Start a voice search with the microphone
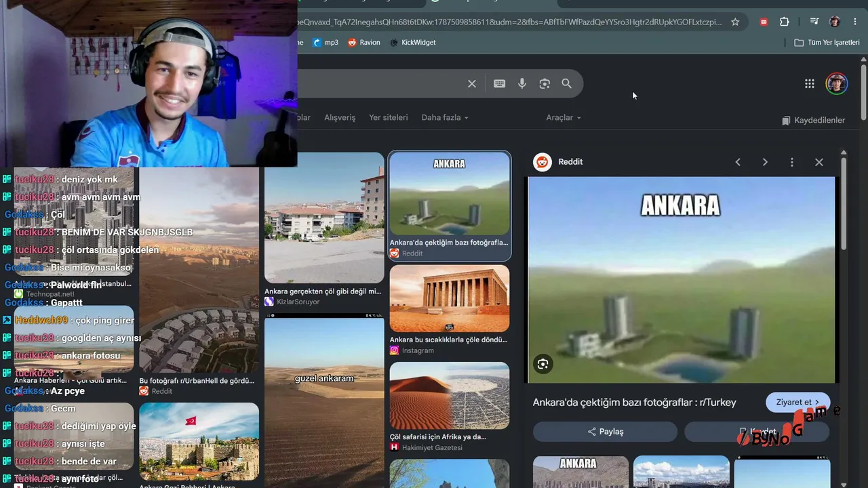 pyautogui.click(x=522, y=83)
